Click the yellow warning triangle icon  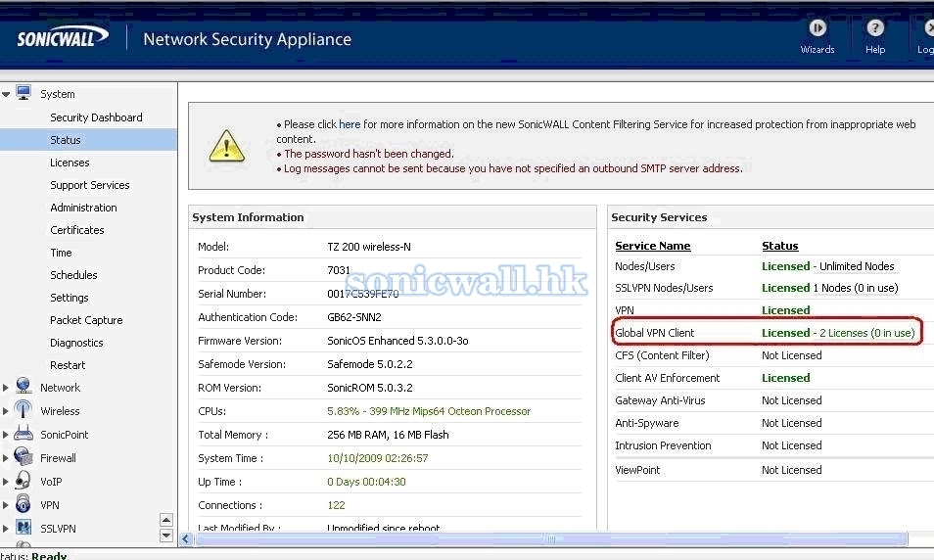click(227, 146)
